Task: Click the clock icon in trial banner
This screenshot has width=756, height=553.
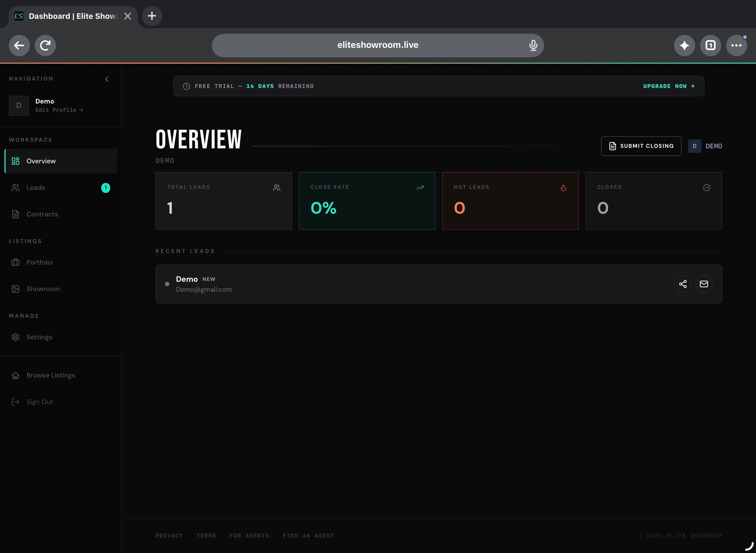Action: pyautogui.click(x=187, y=86)
